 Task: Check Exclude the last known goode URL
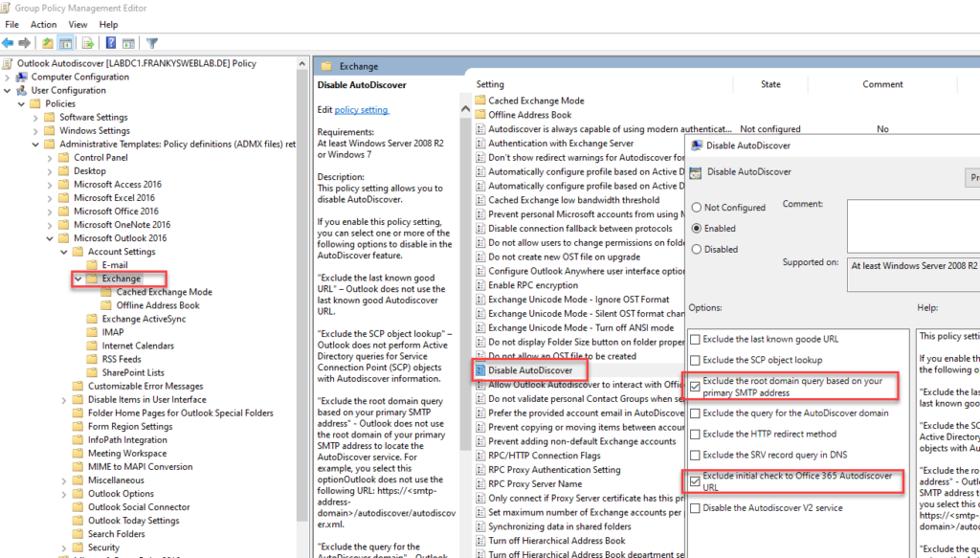pos(695,340)
